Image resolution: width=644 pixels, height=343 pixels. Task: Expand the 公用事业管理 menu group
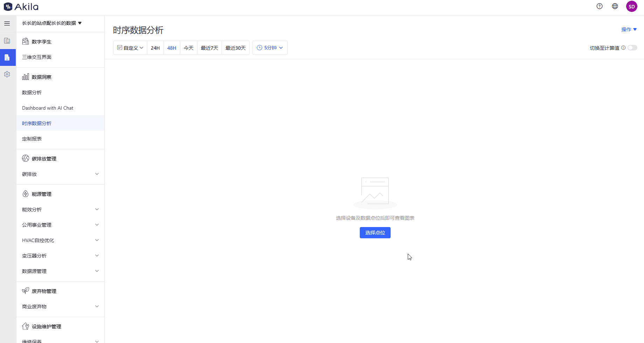click(60, 225)
